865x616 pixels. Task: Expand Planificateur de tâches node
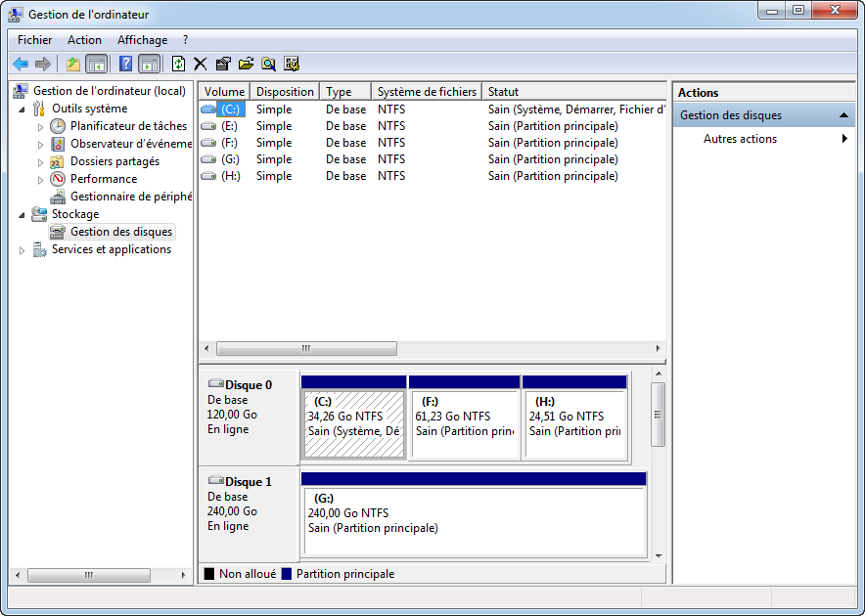coord(40,127)
